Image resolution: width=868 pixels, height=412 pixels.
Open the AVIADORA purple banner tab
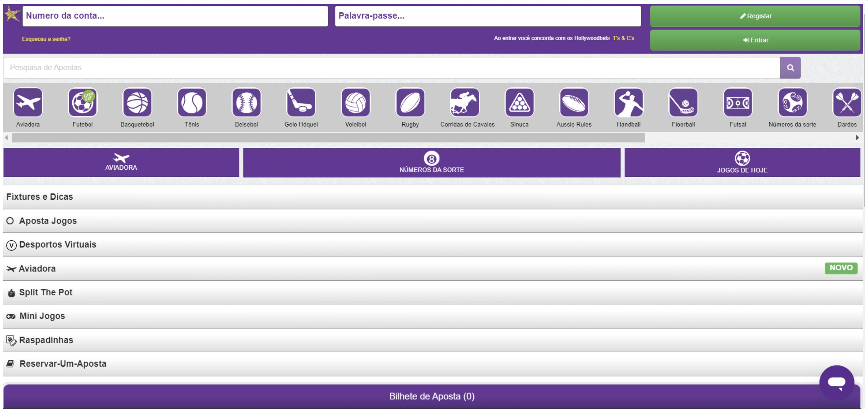tap(121, 162)
